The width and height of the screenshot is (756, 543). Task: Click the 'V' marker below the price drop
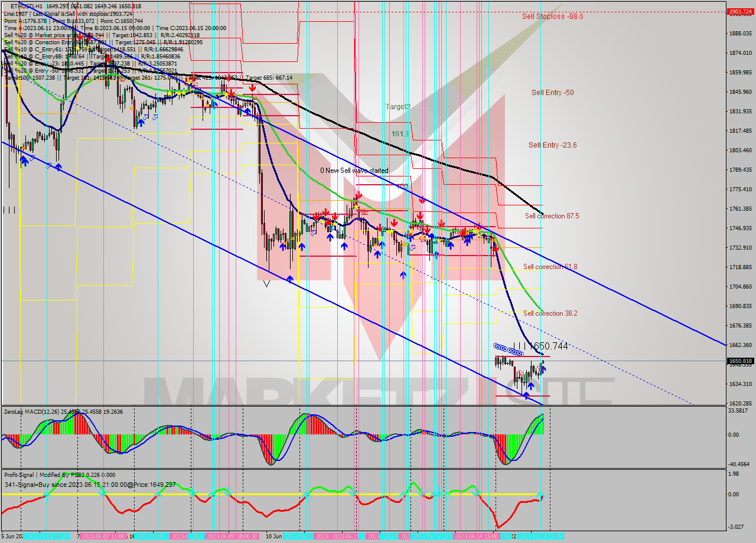[x=266, y=283]
